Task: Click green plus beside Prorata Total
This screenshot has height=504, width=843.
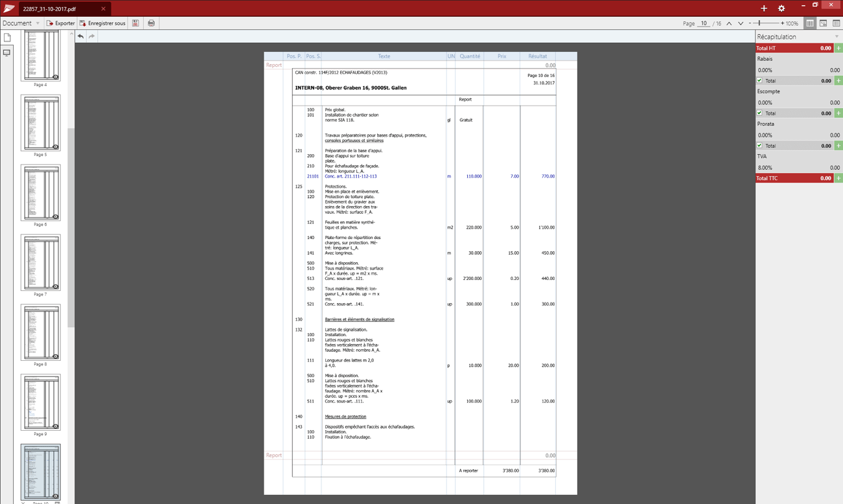Action: [x=838, y=145]
